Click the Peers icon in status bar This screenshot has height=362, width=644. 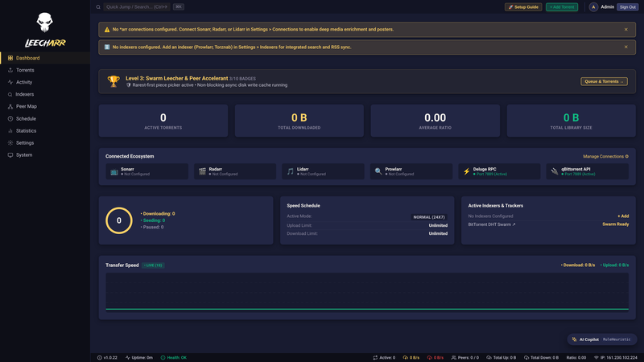point(454,357)
